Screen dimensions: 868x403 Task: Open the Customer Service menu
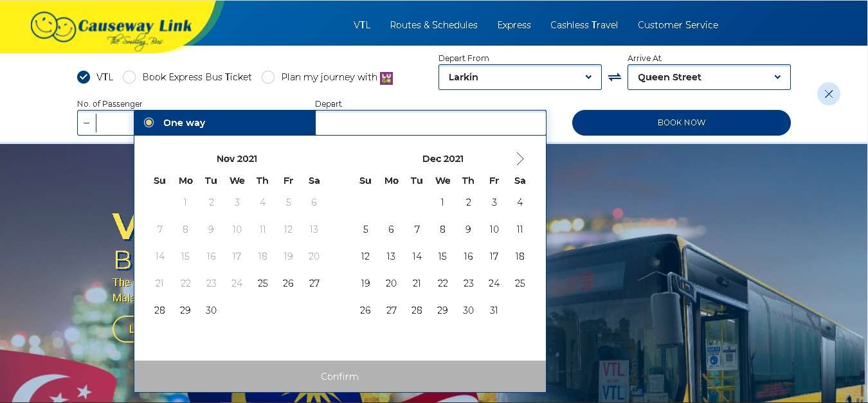pyautogui.click(x=678, y=25)
